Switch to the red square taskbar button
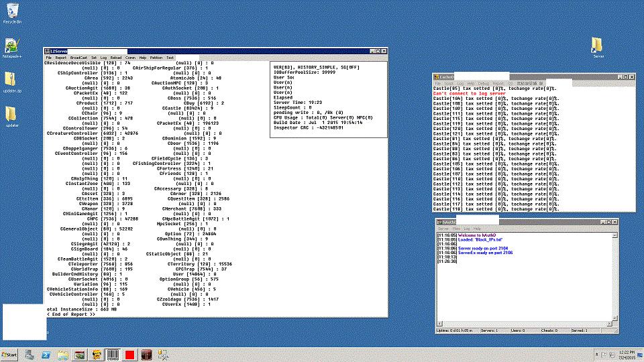Screen dimensions: 644x362 tap(129, 355)
